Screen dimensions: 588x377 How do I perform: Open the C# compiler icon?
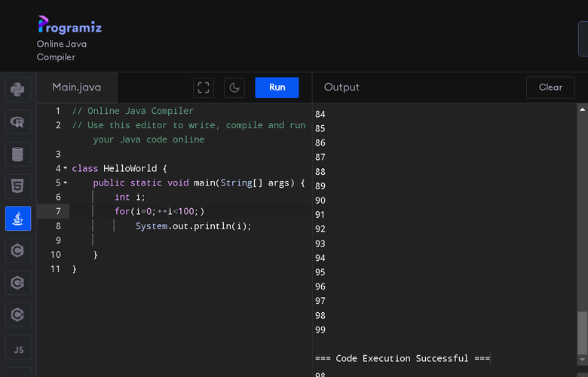pos(18,314)
